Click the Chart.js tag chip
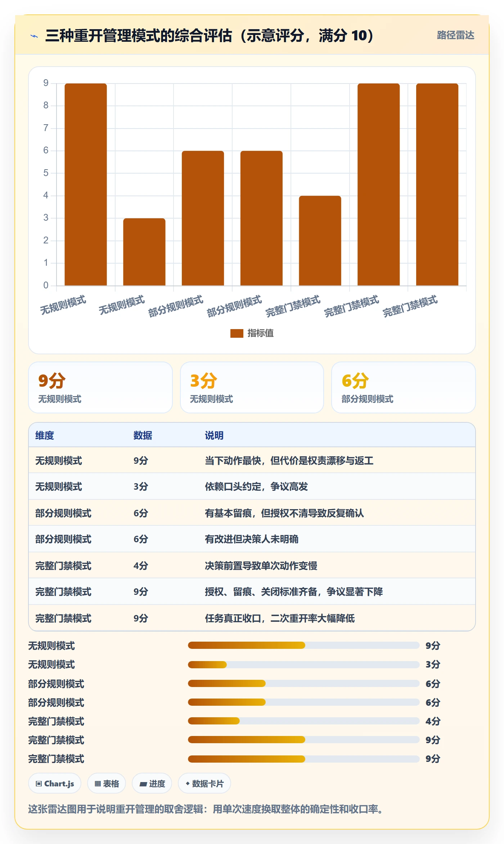The height and width of the screenshot is (844, 504). [55, 783]
